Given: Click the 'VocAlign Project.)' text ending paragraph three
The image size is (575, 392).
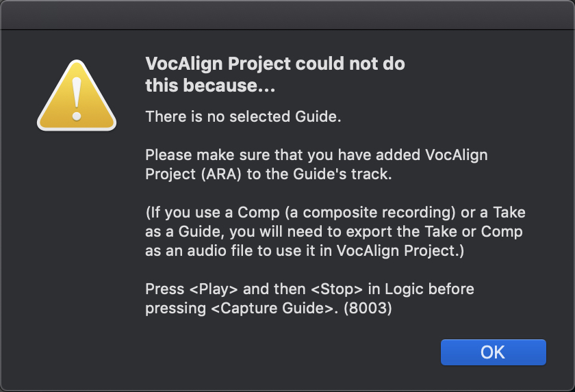Looking at the screenshot, I should point(400,250).
